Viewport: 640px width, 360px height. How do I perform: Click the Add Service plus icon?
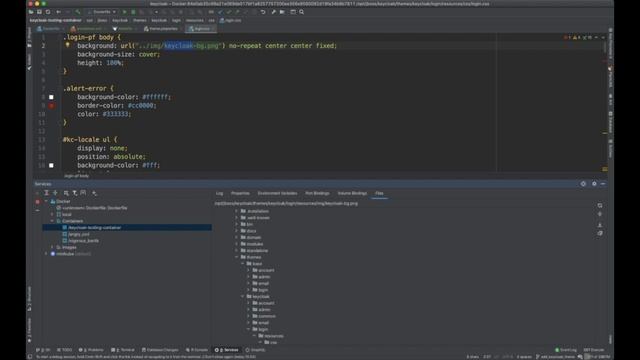94,193
